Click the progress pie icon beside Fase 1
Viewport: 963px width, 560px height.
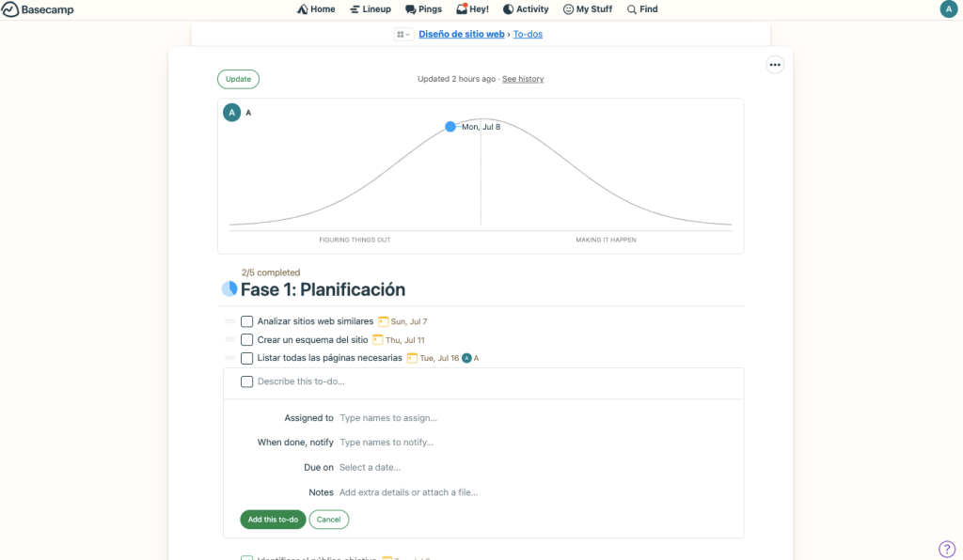229,289
